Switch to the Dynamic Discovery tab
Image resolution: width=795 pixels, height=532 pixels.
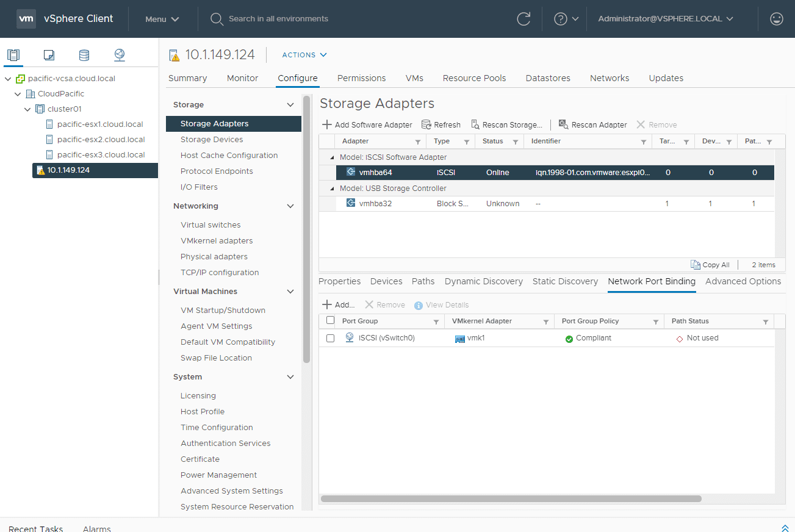coord(483,281)
